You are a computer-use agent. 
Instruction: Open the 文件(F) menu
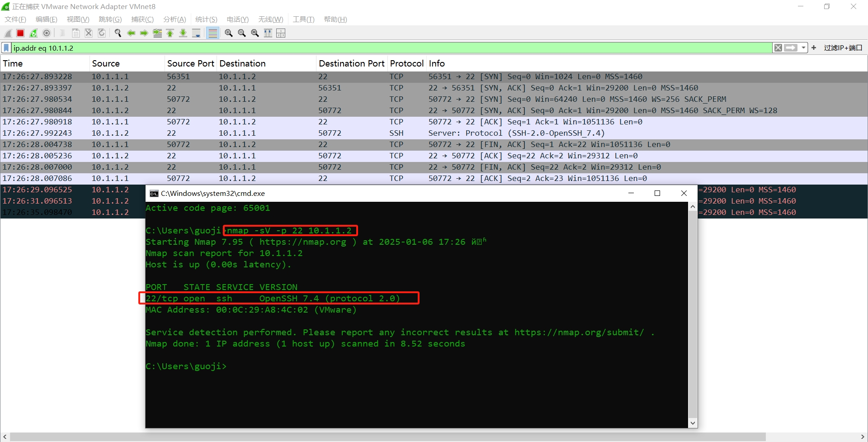(15, 19)
